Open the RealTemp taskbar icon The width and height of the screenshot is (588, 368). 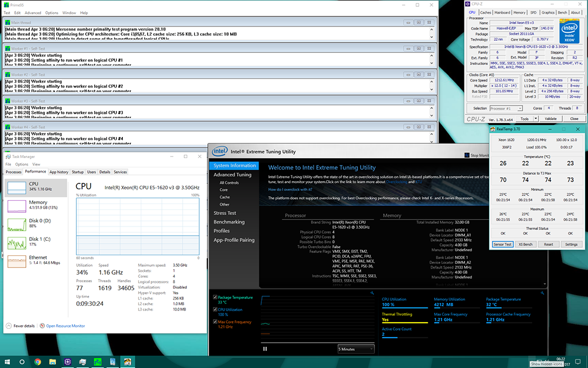pyautogui.click(x=127, y=362)
